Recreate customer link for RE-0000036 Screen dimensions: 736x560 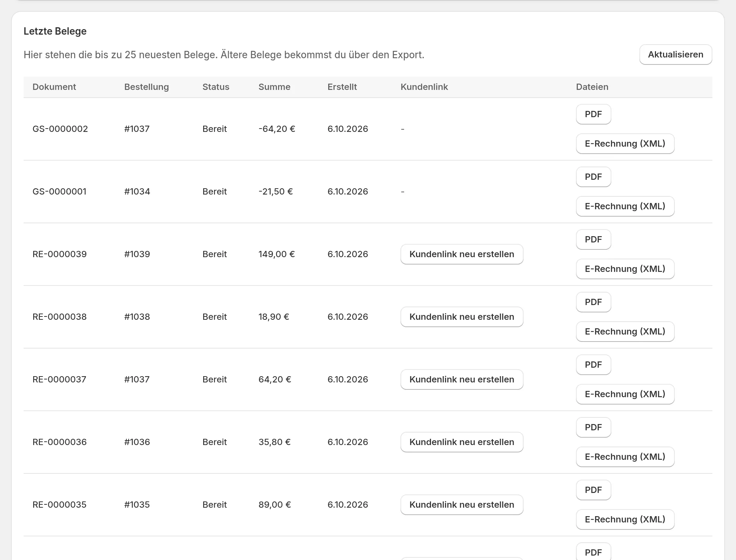[462, 442]
